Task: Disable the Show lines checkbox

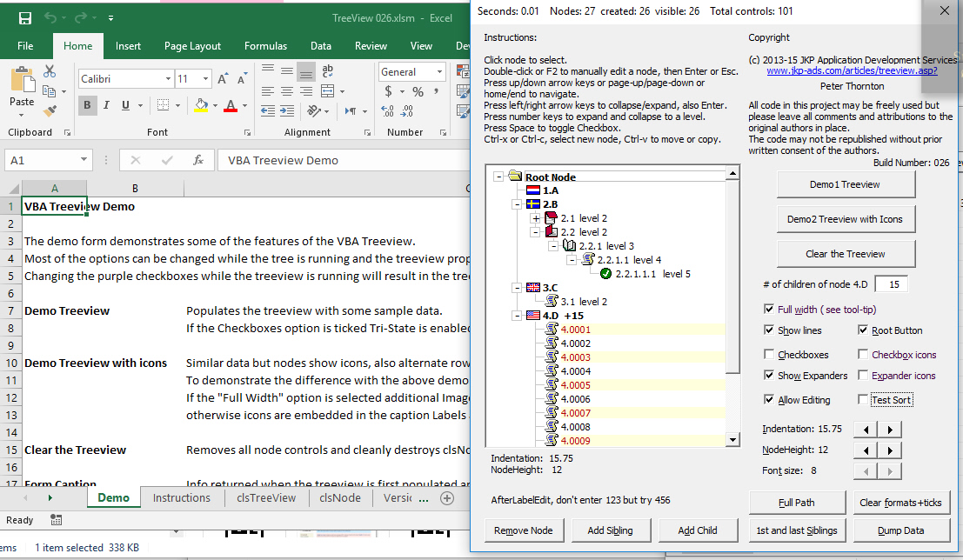Action: [769, 330]
